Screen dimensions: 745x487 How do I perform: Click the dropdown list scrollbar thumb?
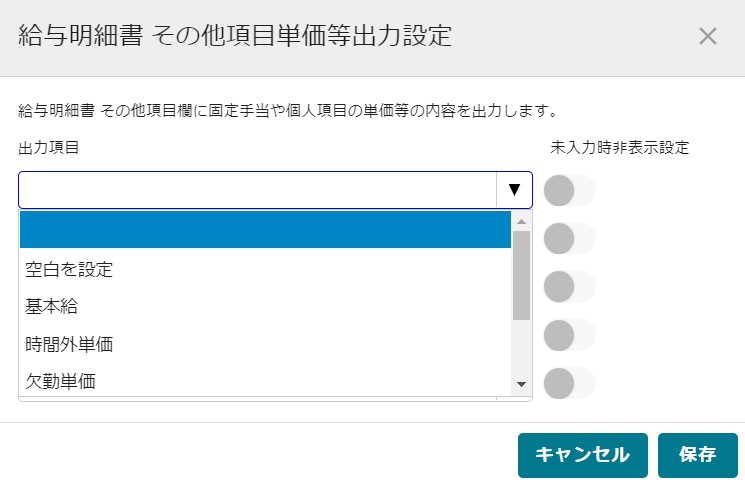click(x=521, y=276)
